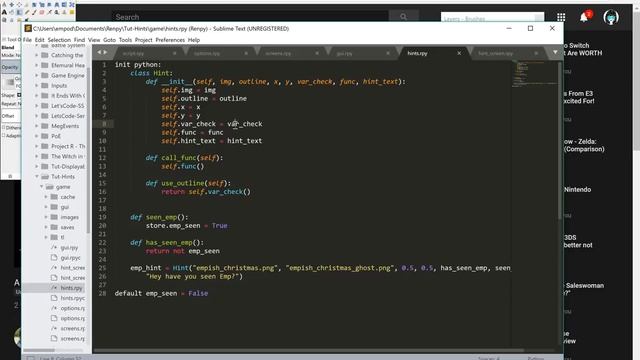Collapse the Tut-Hints folder
Viewport: 640px width, 360px height.
pos(37,177)
